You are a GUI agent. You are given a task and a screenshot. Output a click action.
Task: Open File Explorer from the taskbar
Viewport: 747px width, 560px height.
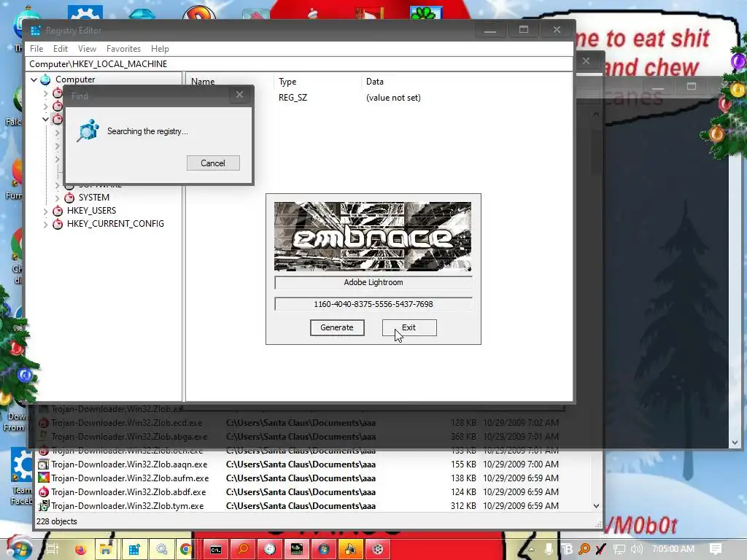click(x=106, y=549)
